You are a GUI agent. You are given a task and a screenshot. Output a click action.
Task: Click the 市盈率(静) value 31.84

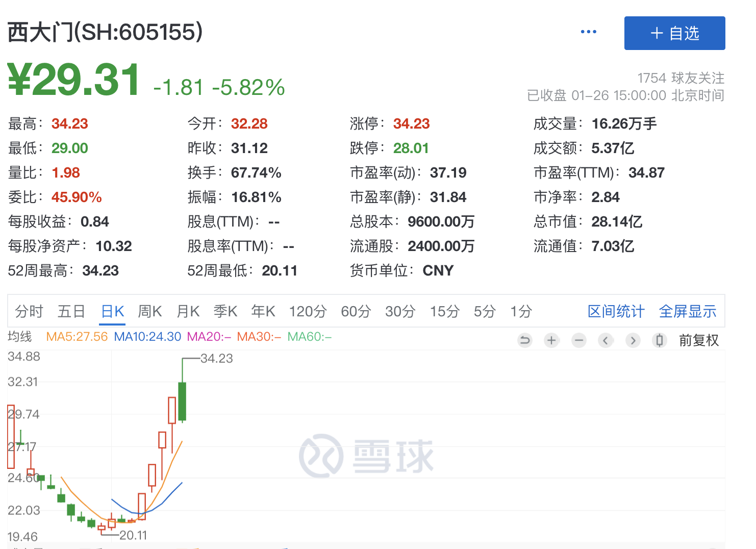click(448, 197)
